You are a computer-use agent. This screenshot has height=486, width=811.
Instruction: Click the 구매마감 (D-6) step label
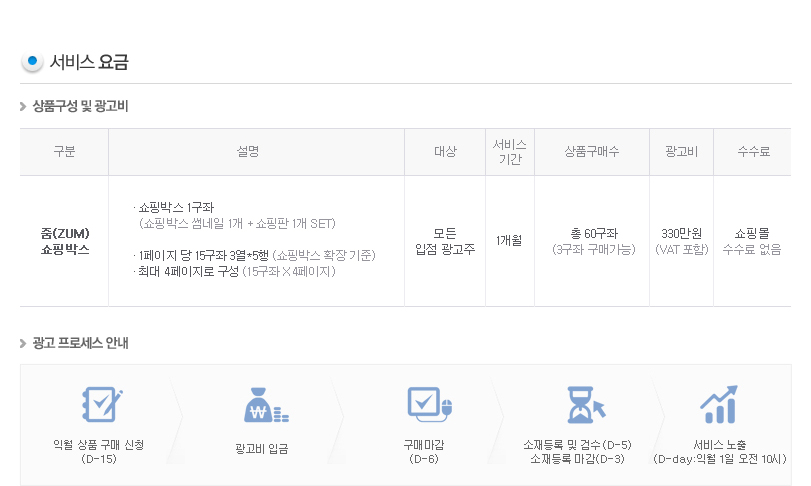pos(424,452)
